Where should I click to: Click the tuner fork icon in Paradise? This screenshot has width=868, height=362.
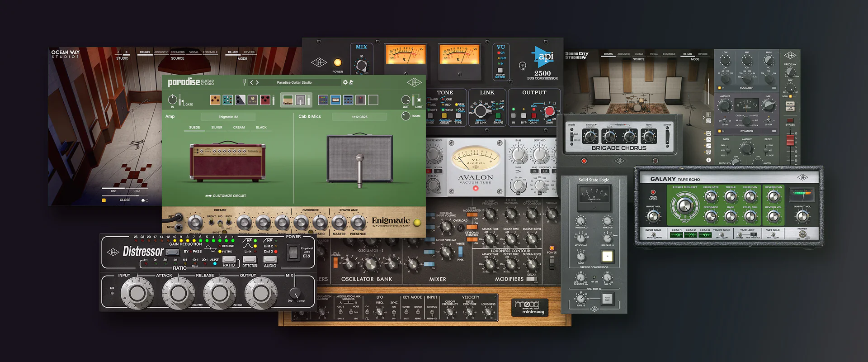[245, 82]
